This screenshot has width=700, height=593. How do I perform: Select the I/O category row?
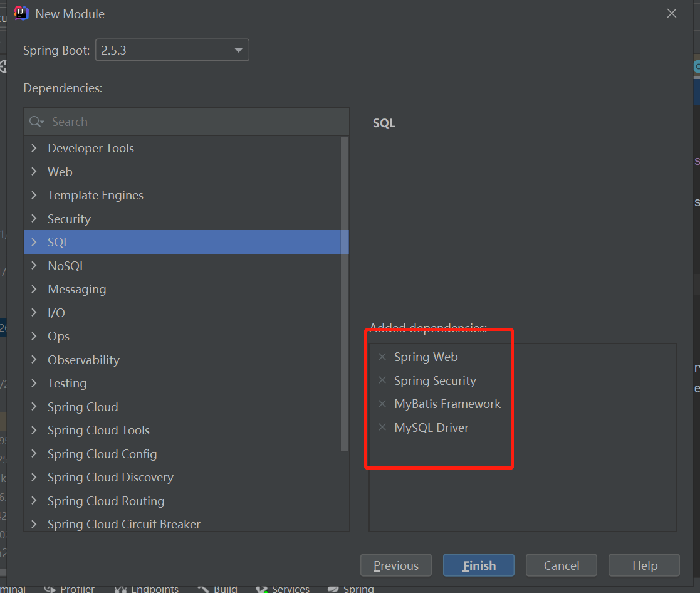click(182, 313)
